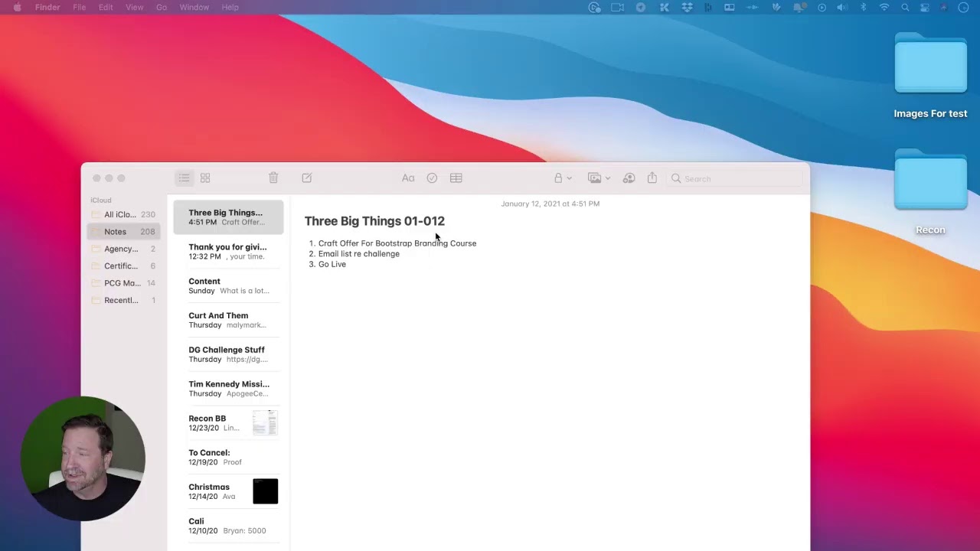Insert a checklist using checkmark icon

click(432, 178)
